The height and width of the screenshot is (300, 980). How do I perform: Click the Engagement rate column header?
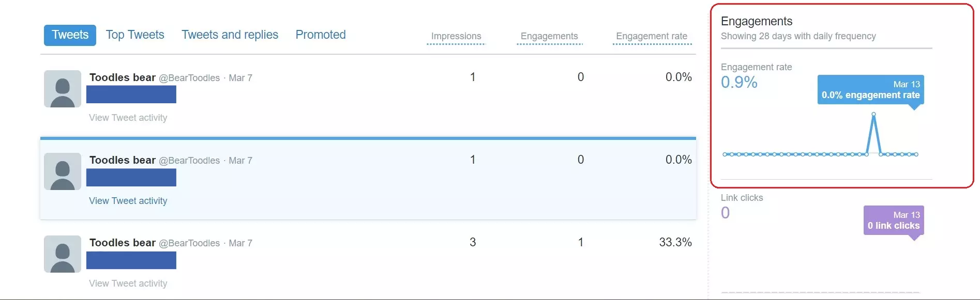[652, 36]
